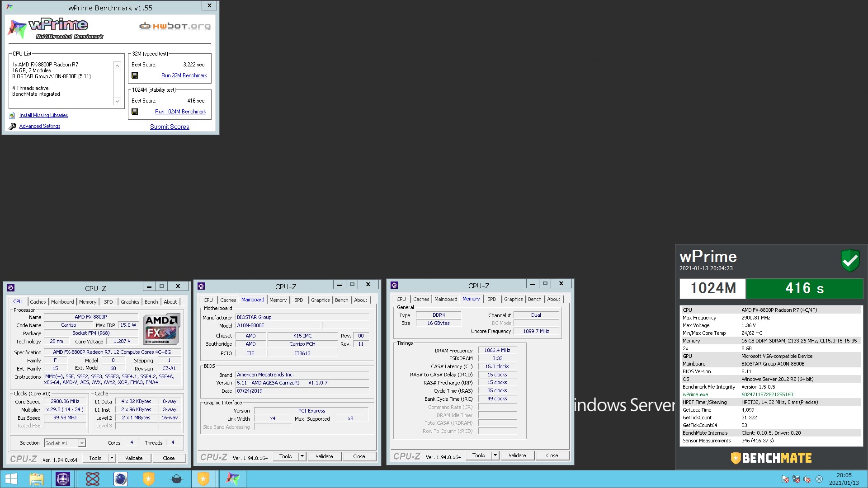868x488 pixels.
Task: Click the network tray icon with red X
Action: click(796, 479)
